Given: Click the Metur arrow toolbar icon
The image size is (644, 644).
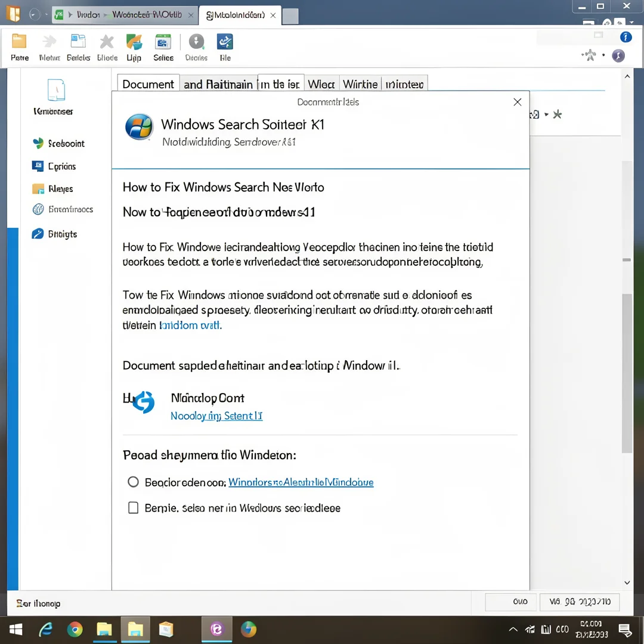Looking at the screenshot, I should (x=49, y=42).
